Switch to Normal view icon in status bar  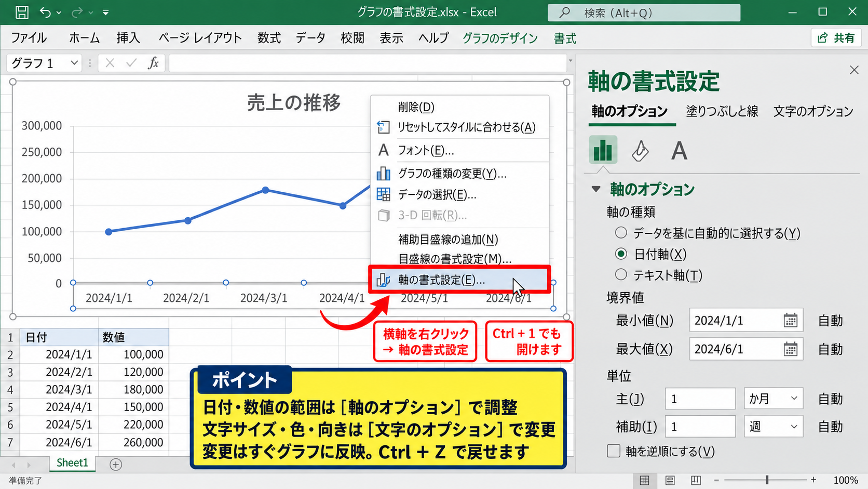click(x=644, y=481)
